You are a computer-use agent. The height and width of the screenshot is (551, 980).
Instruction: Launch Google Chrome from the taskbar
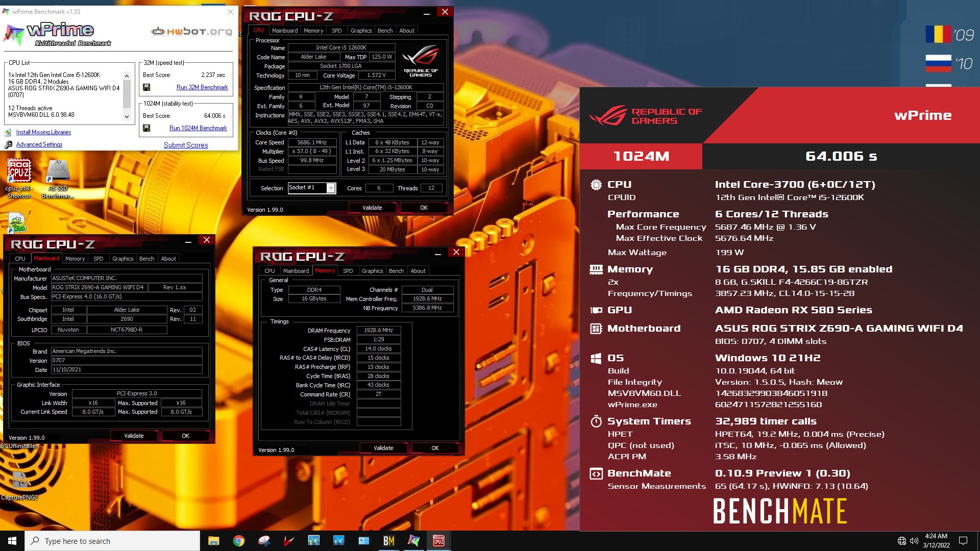tap(238, 541)
